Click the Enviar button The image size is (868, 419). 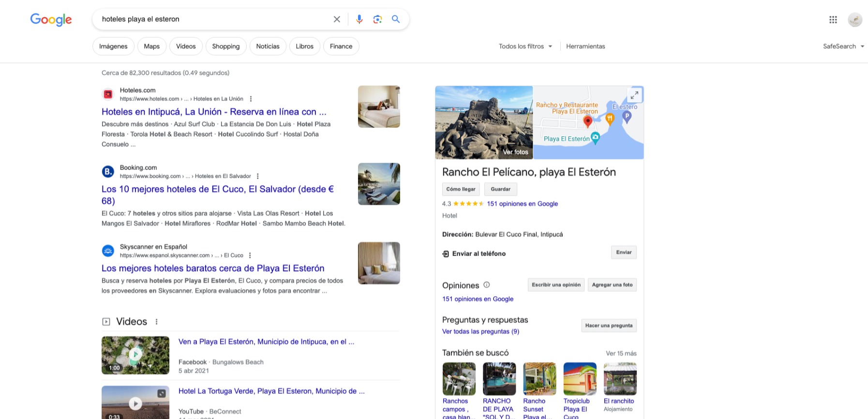624,252
